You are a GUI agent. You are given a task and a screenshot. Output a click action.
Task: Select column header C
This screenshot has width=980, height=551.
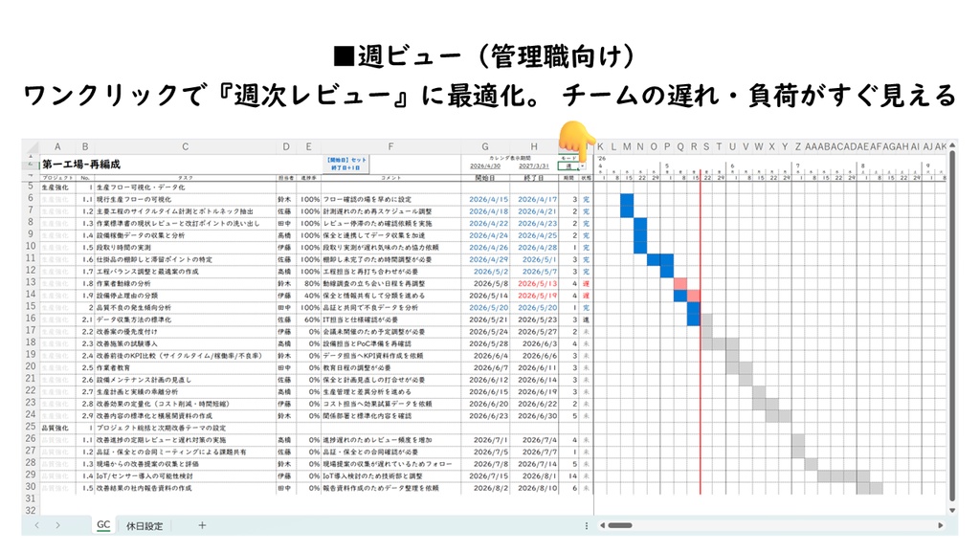coord(185,146)
